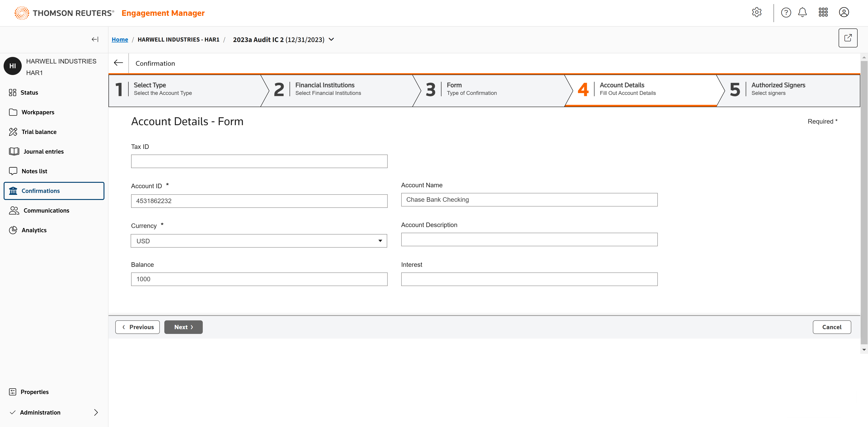The width and height of the screenshot is (868, 427).
Task: Go to step 5 Authorized Signers
Action: 778,89
